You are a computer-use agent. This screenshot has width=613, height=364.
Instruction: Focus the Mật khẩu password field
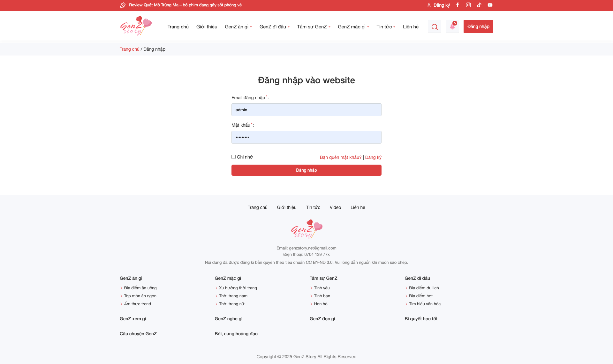(x=306, y=137)
